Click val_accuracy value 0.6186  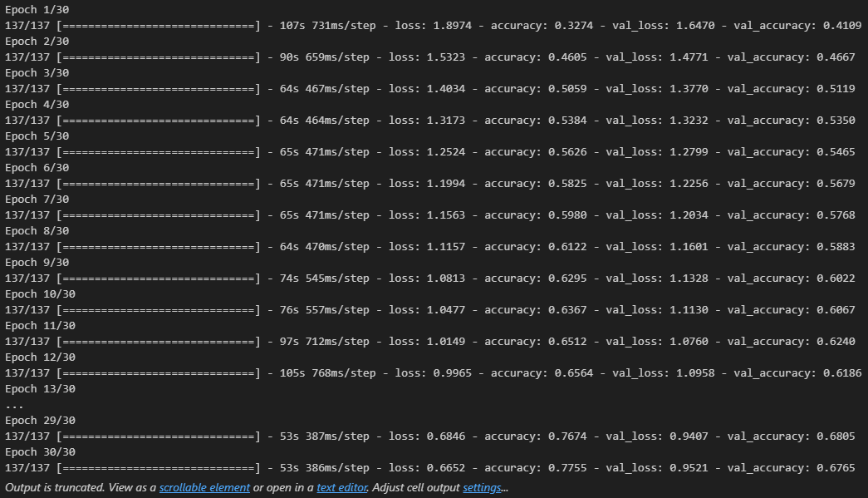coord(842,372)
